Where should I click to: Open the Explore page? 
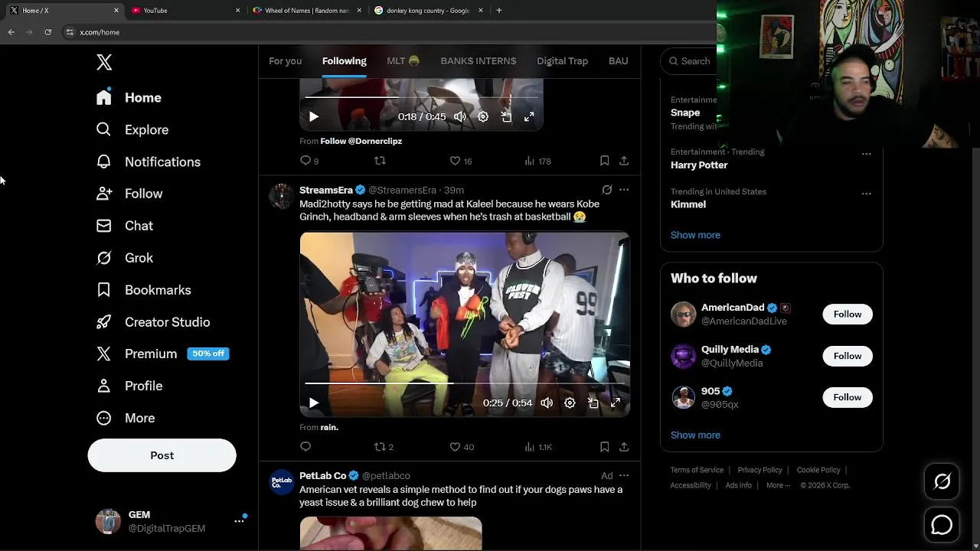point(132,129)
